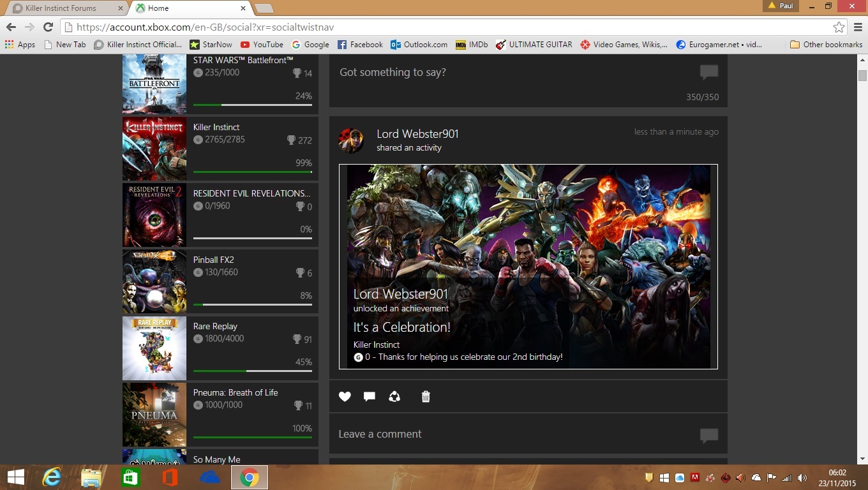This screenshot has width=868, height=490.
Task: Open the Paul profile button
Action: 781,6
